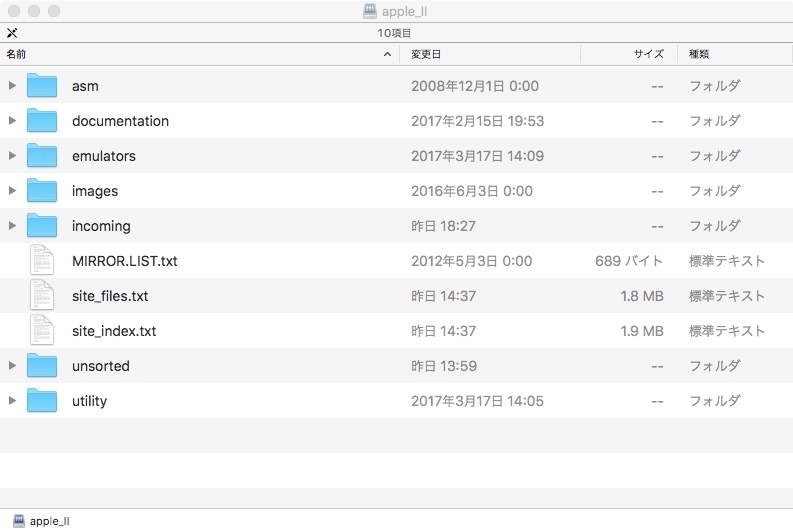793x532 pixels.
Task: Expand the incoming folder disclosure triangle
Action: pyautogui.click(x=12, y=226)
